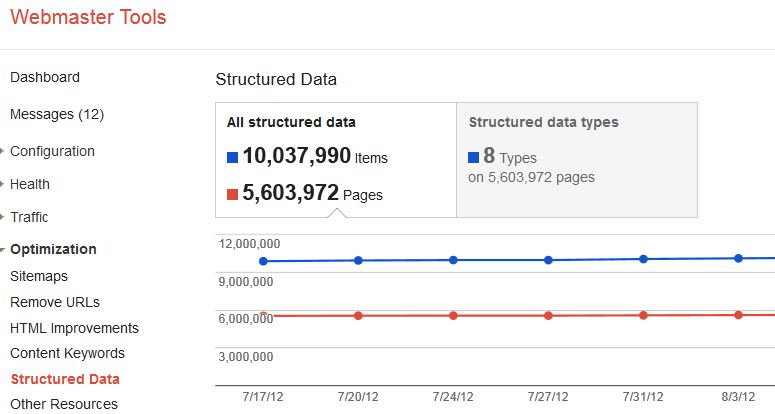Open Messages (12) inbox
775x414 pixels.
pyautogui.click(x=57, y=114)
